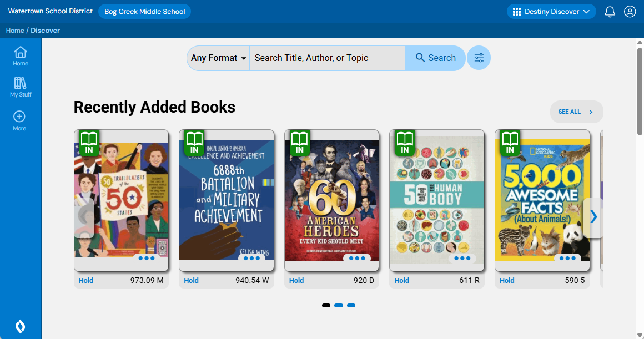This screenshot has width=644, height=339.
Task: Click the call number 920 D
Action: click(x=364, y=280)
